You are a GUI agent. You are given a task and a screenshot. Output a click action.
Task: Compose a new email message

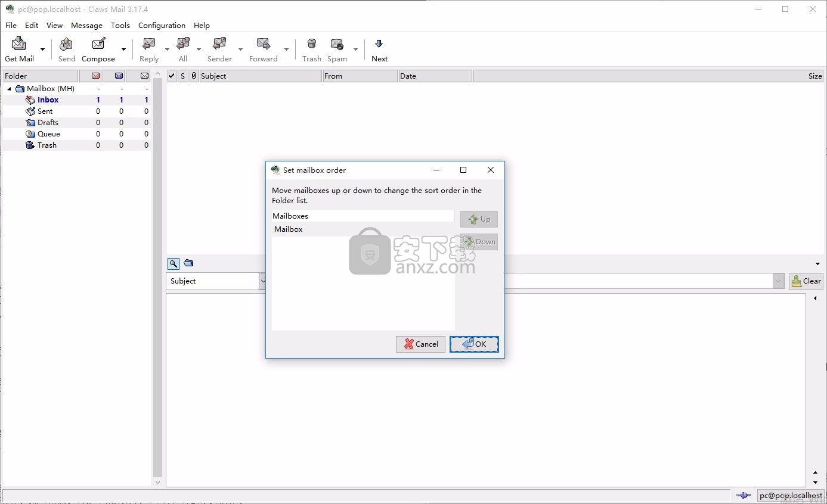tap(98, 49)
